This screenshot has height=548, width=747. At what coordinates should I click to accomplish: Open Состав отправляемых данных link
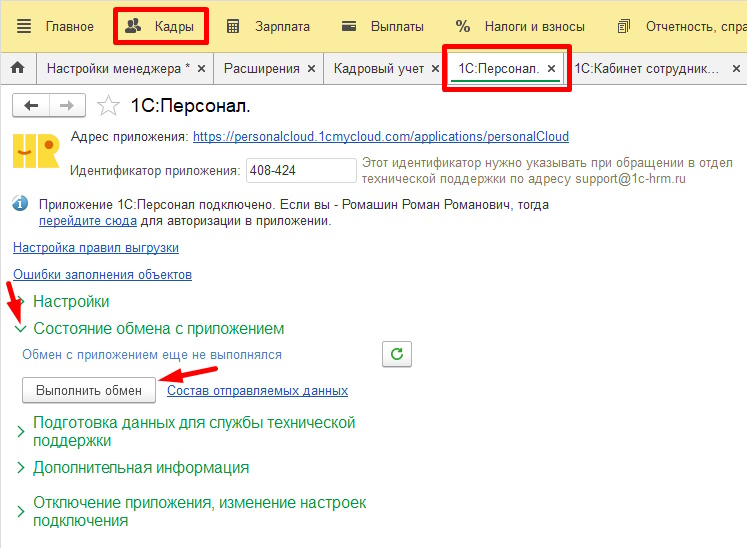(257, 391)
